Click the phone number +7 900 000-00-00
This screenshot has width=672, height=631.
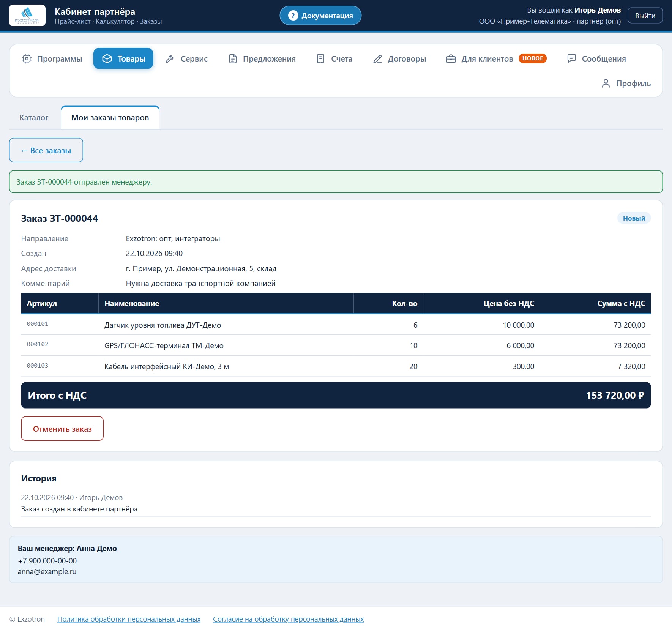point(47,561)
